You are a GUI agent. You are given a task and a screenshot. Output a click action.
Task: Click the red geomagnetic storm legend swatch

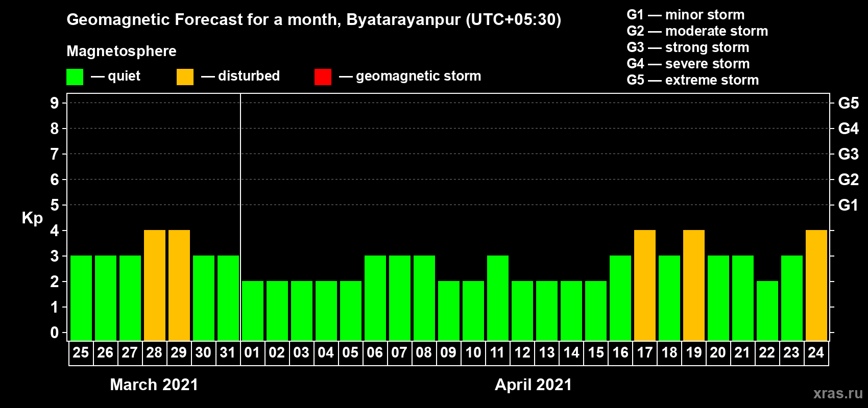[323, 77]
